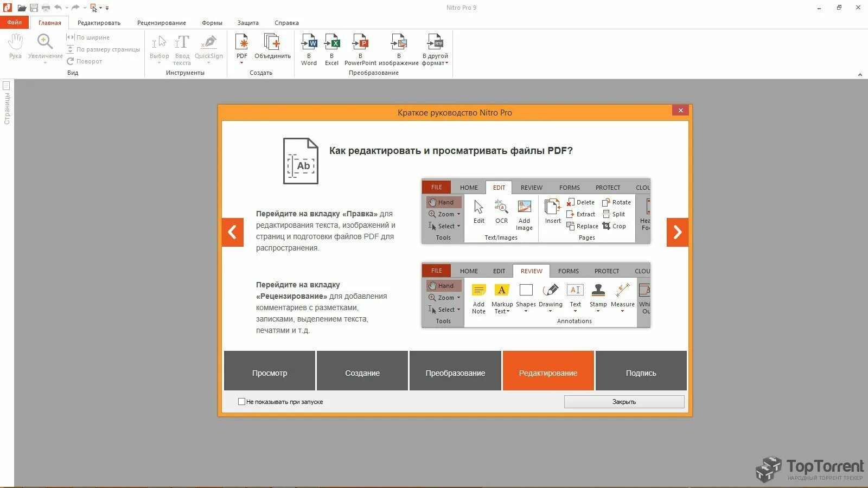Open the pages panel icon in left sidebar
The image size is (868, 488).
click(7, 86)
